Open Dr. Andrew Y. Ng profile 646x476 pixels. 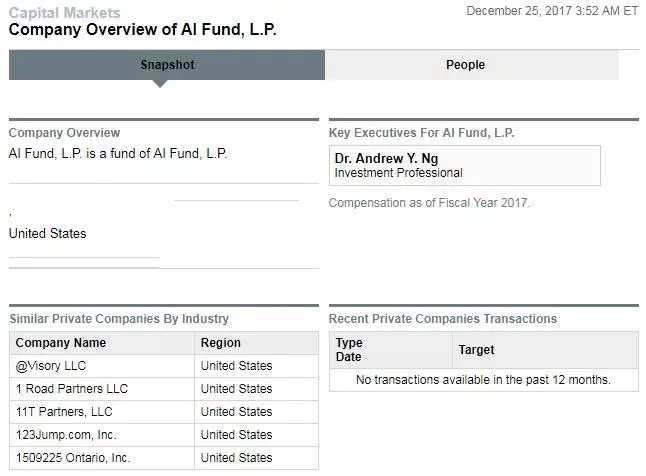386,158
